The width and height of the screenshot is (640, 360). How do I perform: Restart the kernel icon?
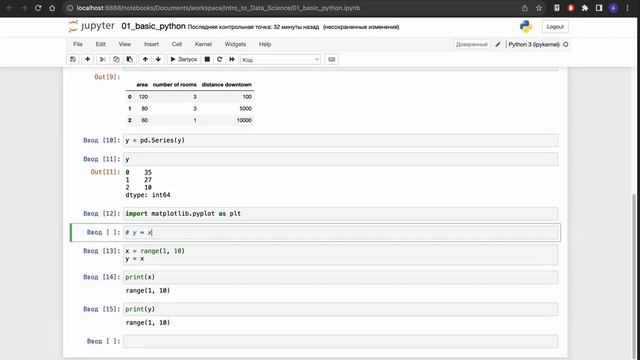click(x=219, y=60)
